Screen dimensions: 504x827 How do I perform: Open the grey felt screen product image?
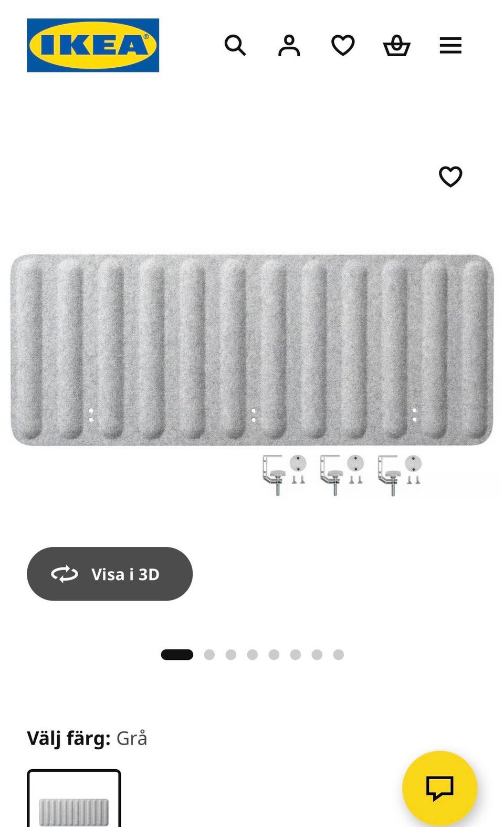(x=252, y=350)
